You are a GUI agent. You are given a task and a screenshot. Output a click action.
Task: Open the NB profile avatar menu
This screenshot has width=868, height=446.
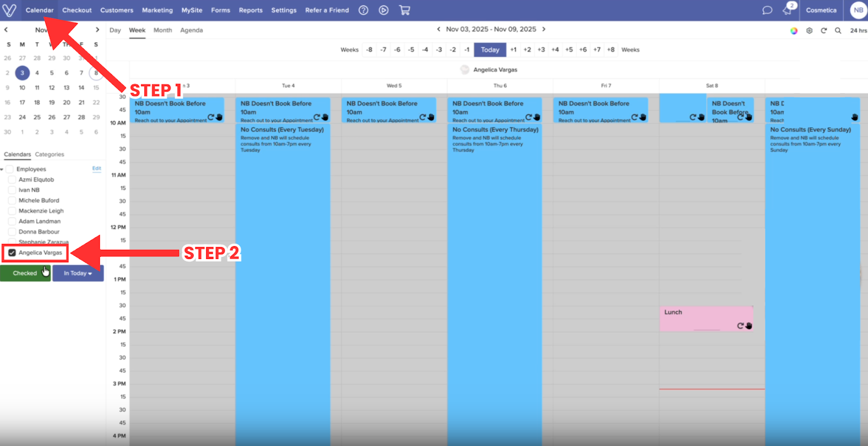(x=858, y=10)
